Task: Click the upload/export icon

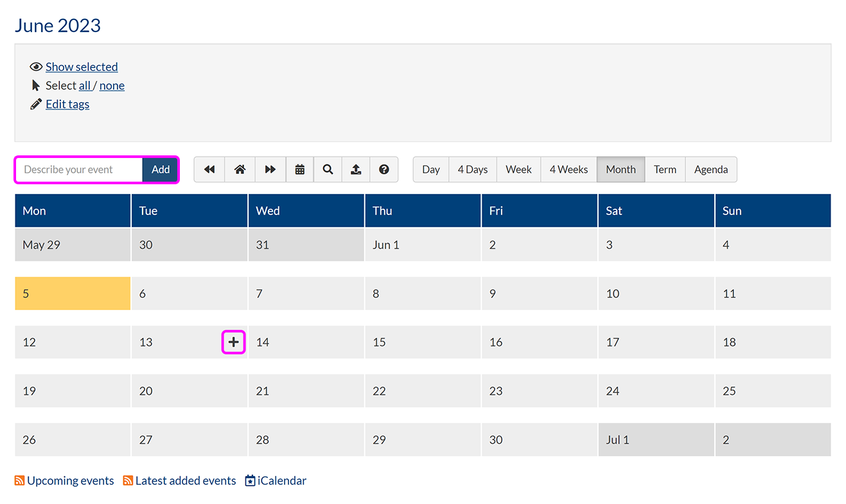Action: [356, 169]
